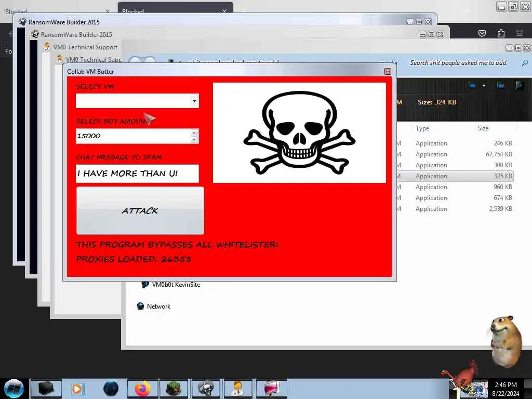Click the skull RansomWare Builder taskbar icon
This screenshot has height=399, width=532.
coord(206,389)
